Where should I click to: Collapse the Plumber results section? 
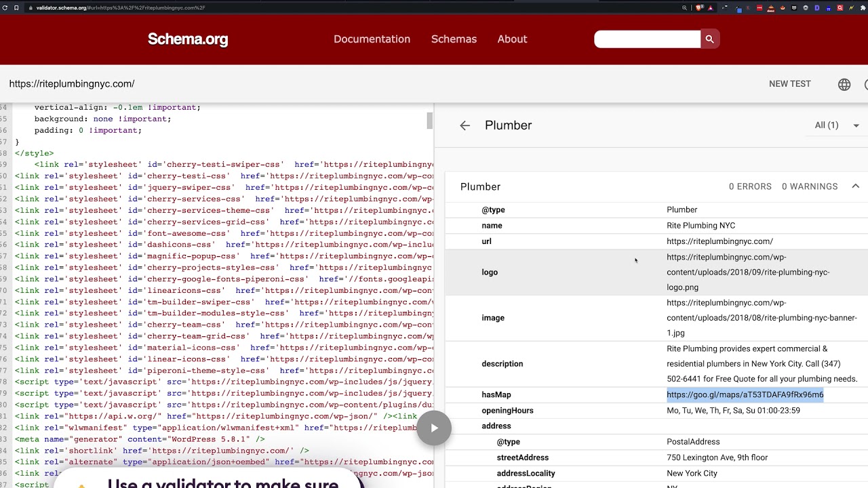pyautogui.click(x=855, y=186)
